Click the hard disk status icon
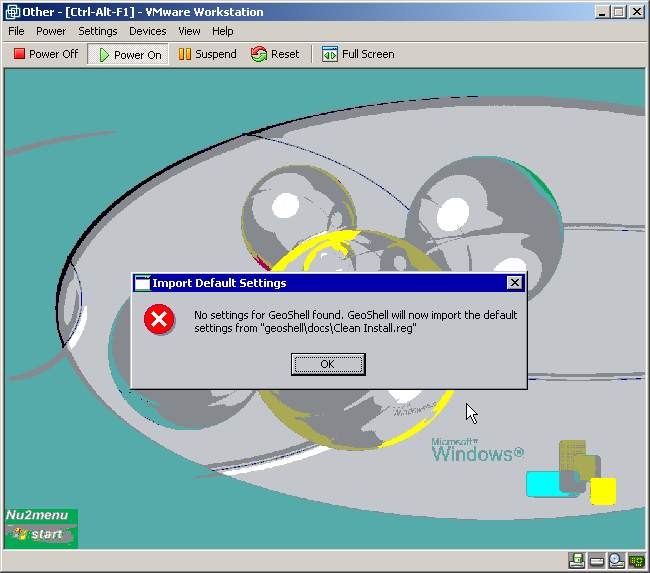Viewport: 650px width, 573px height. [x=597, y=561]
